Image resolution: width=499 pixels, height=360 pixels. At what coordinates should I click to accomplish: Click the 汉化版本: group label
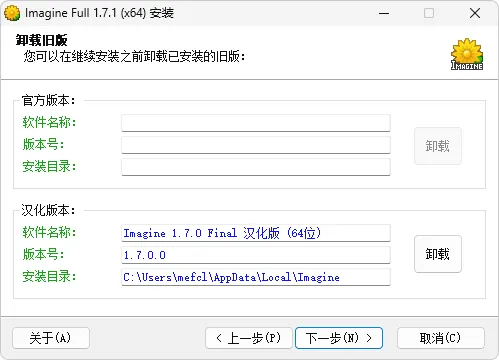point(49,210)
